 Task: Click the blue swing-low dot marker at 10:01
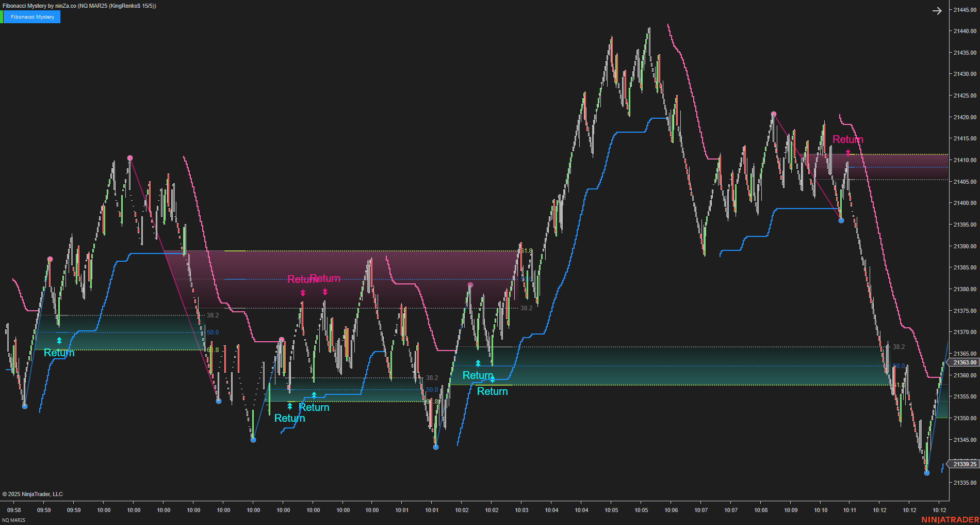(436, 447)
